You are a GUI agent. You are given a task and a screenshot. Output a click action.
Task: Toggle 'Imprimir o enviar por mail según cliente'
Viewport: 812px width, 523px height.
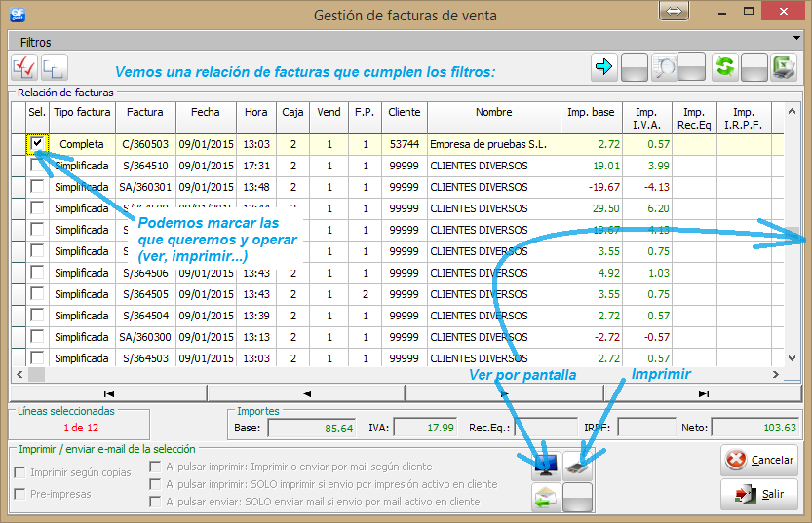click(x=155, y=467)
